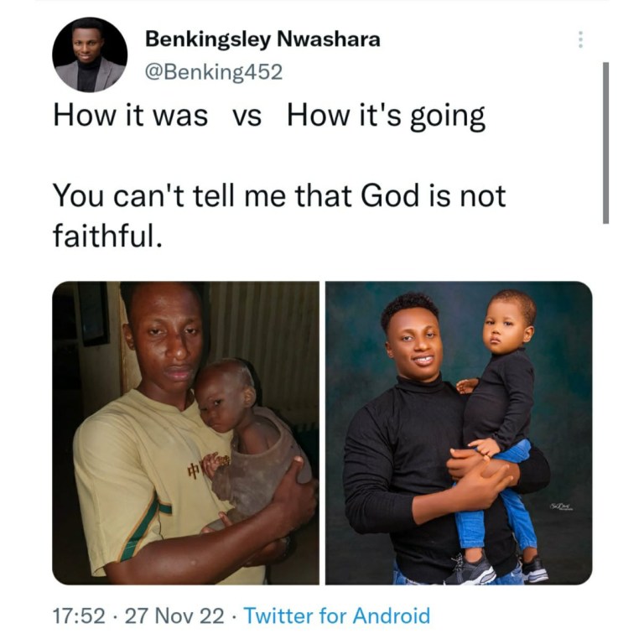The image size is (644, 644).
Task: Click the 17:52 timestamp
Action: coord(79,616)
